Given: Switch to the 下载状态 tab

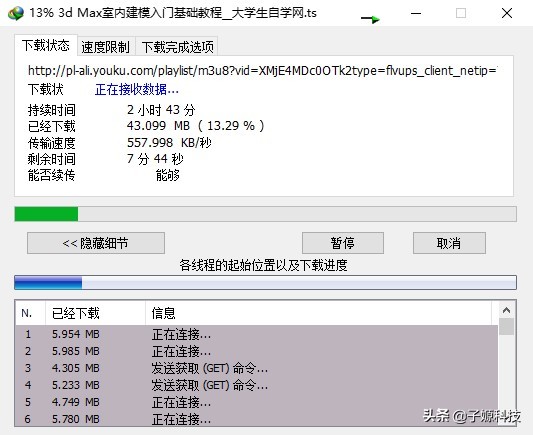Looking at the screenshot, I should (46, 46).
